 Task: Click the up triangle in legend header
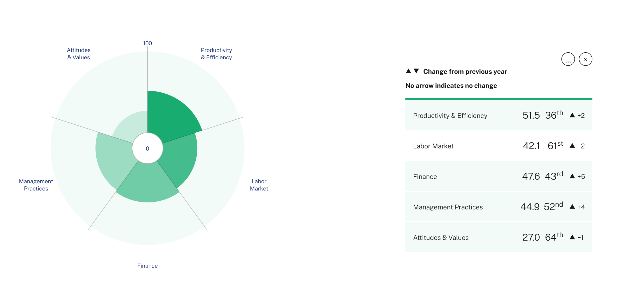(x=408, y=71)
